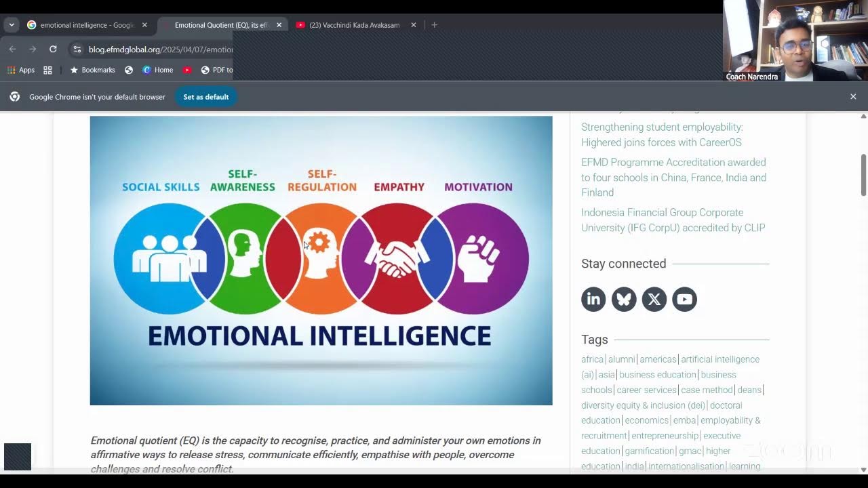This screenshot has height=488, width=868.
Task: Open the Home bookmark
Action: 157,70
